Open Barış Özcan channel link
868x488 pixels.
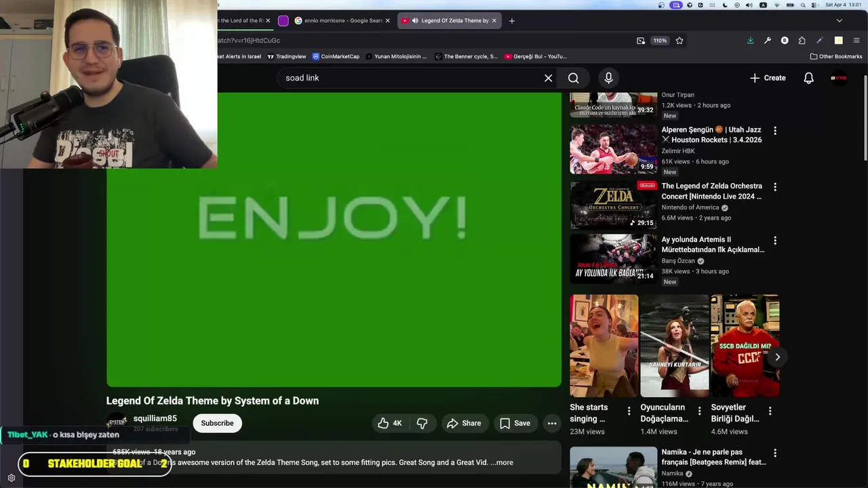(x=678, y=261)
